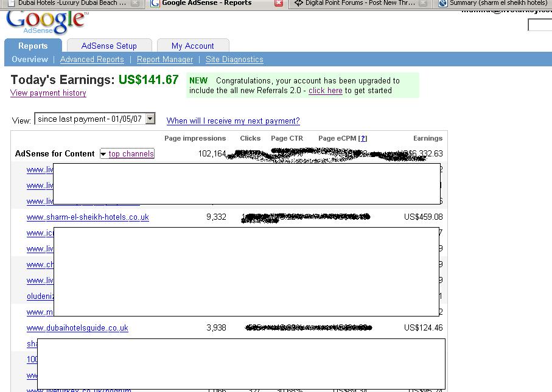Screen dimensions: 552x392
Task: Follow the 'click here' Referrals 2.0 link
Action: click(x=325, y=91)
